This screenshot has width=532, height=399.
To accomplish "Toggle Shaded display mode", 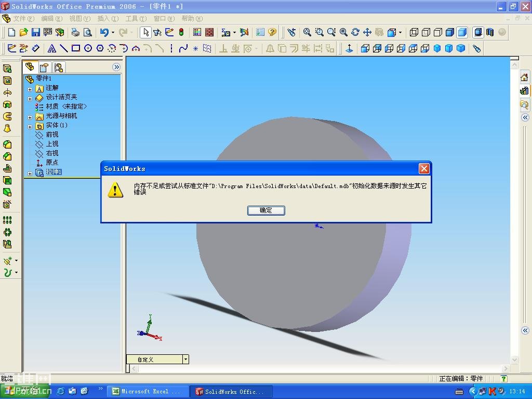I will click(462, 32).
